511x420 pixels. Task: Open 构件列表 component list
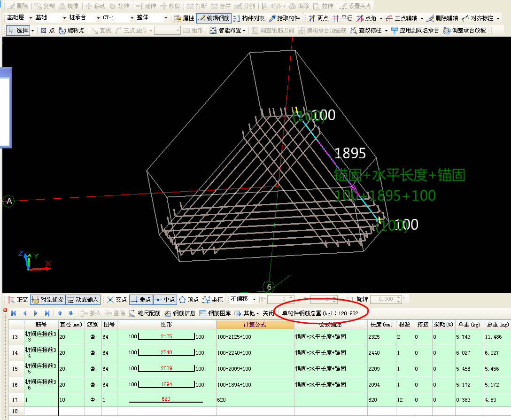point(249,18)
